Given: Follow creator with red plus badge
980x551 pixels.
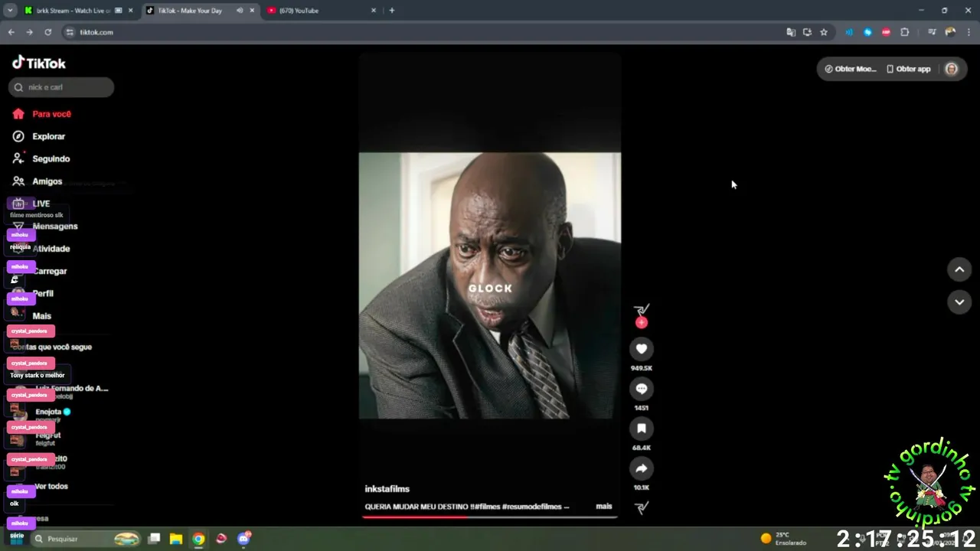Looking at the screenshot, I should point(642,323).
